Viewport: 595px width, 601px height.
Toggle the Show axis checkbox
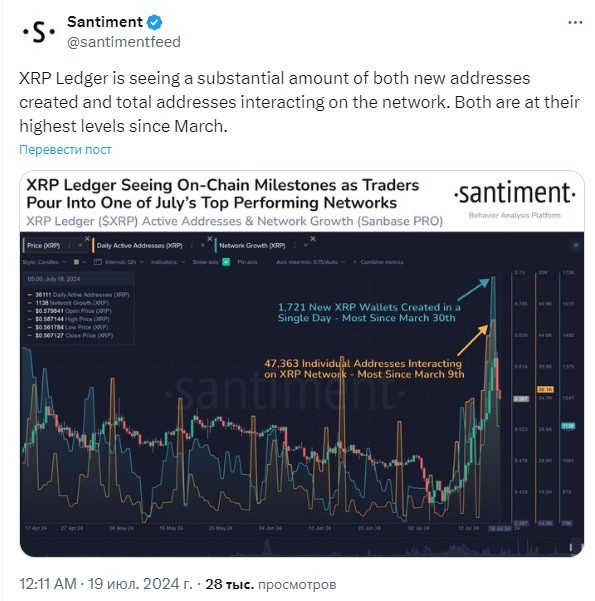(226, 262)
